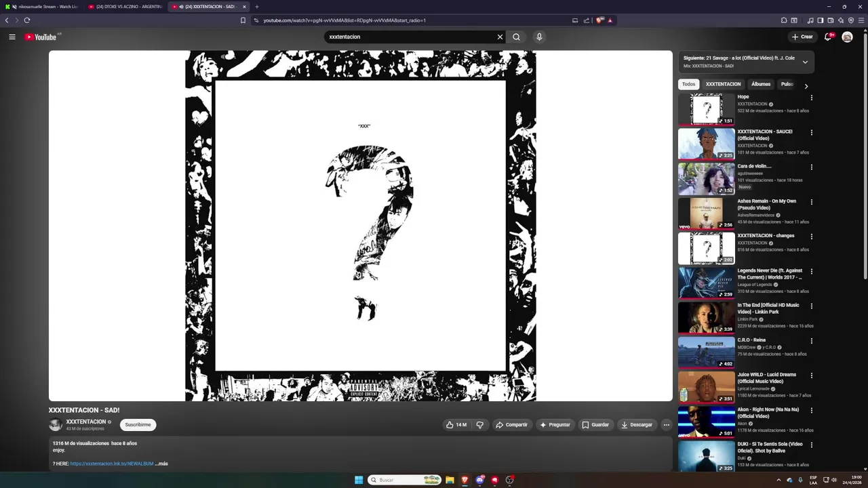The width and height of the screenshot is (868, 488).
Task: Open options for In The End video
Action: click(x=812, y=306)
